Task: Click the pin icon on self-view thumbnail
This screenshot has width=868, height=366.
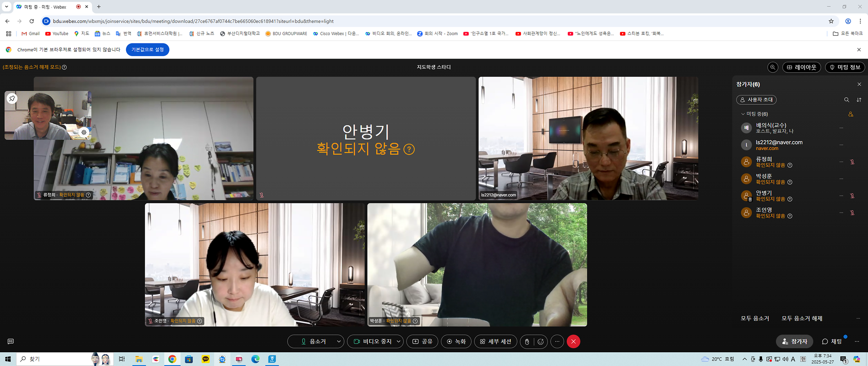Action: click(x=12, y=98)
